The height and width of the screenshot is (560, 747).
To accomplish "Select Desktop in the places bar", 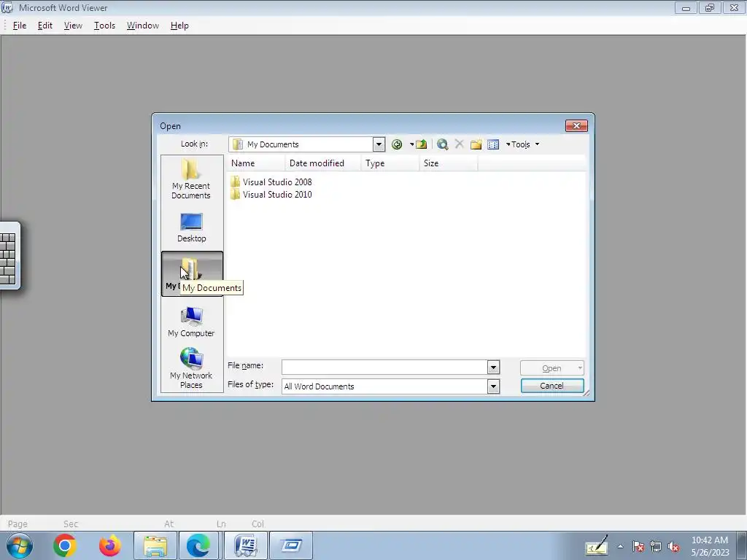I will coord(192,227).
